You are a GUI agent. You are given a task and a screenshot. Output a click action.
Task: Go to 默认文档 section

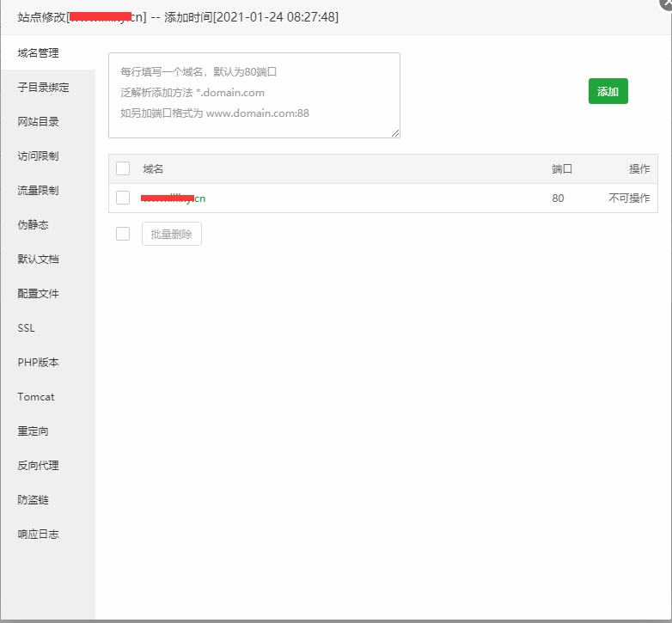[48, 260]
